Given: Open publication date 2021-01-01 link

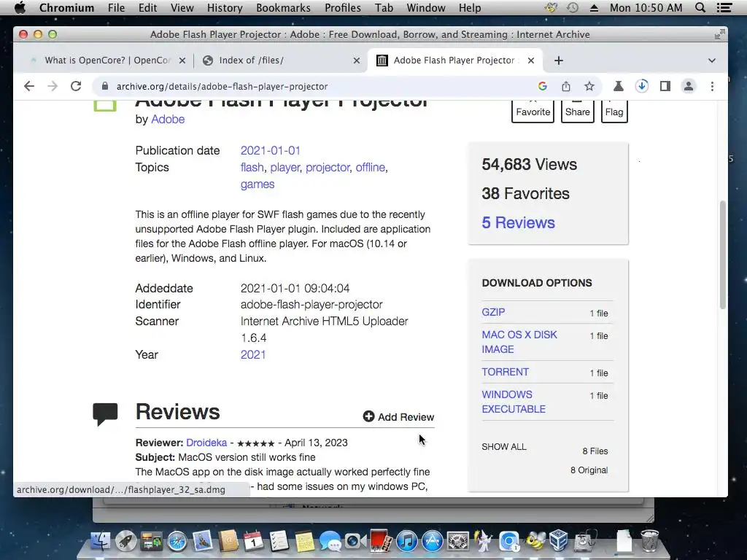Looking at the screenshot, I should point(270,150).
